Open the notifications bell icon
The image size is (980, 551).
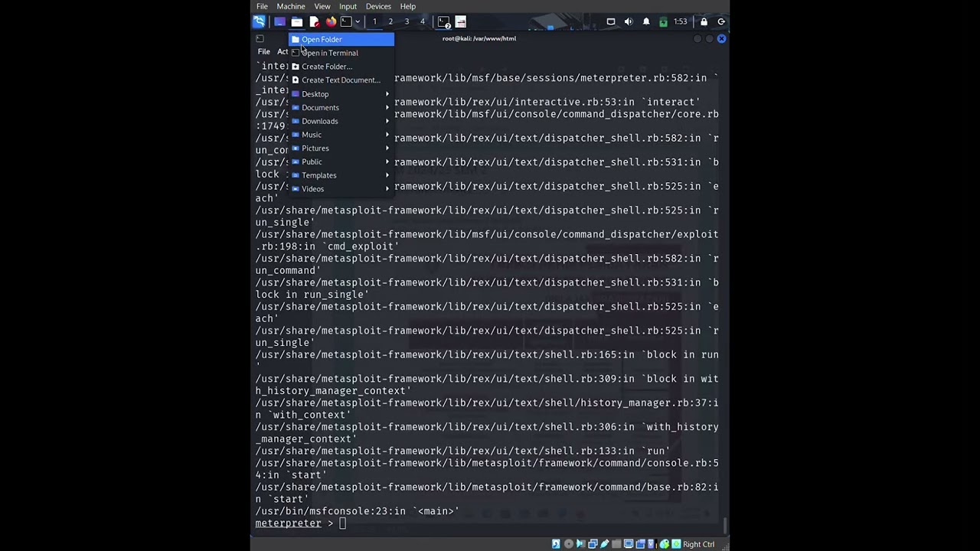pos(646,21)
